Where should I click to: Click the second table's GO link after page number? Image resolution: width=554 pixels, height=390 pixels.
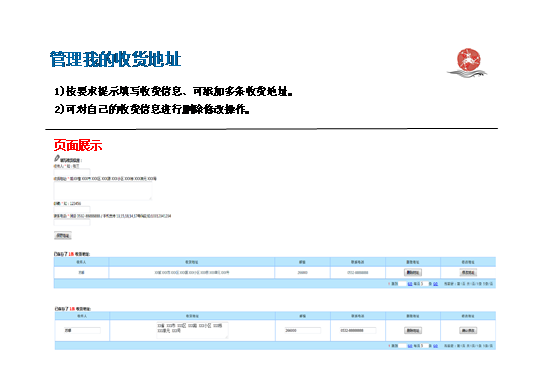410,346
